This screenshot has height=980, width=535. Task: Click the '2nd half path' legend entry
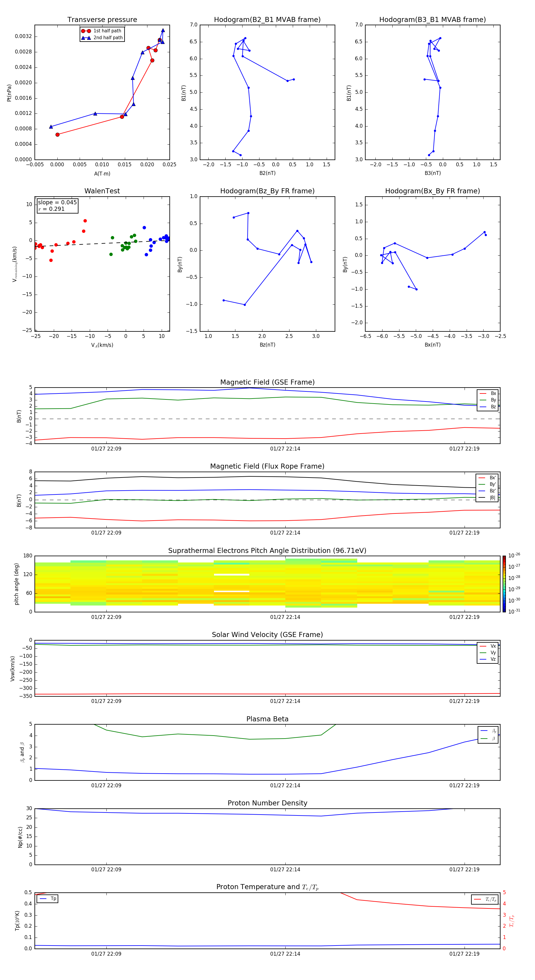point(102,38)
